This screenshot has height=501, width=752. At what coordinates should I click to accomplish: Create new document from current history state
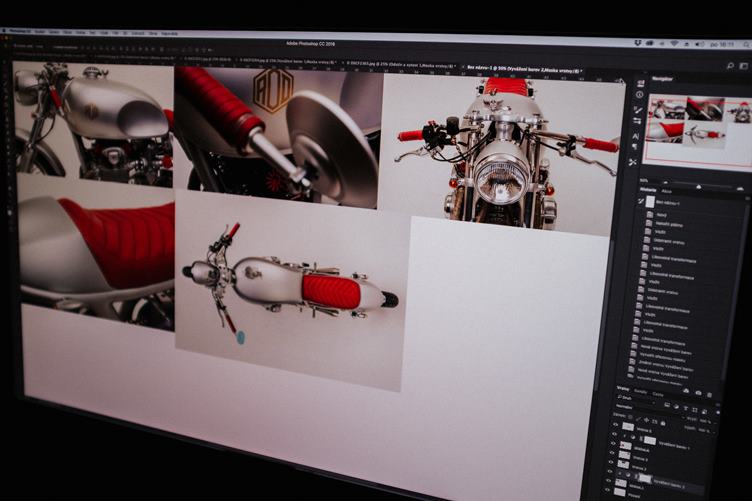[686, 391]
